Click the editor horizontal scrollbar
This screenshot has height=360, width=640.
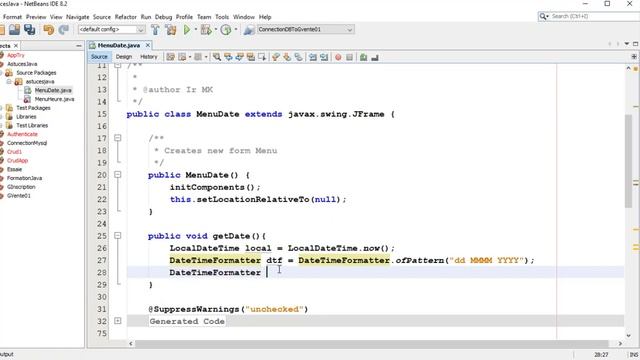tap(371, 344)
